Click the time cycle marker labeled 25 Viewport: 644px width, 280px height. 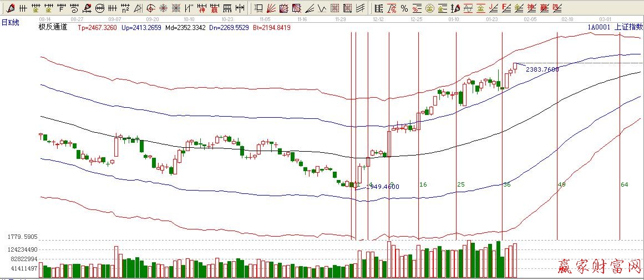(461, 184)
